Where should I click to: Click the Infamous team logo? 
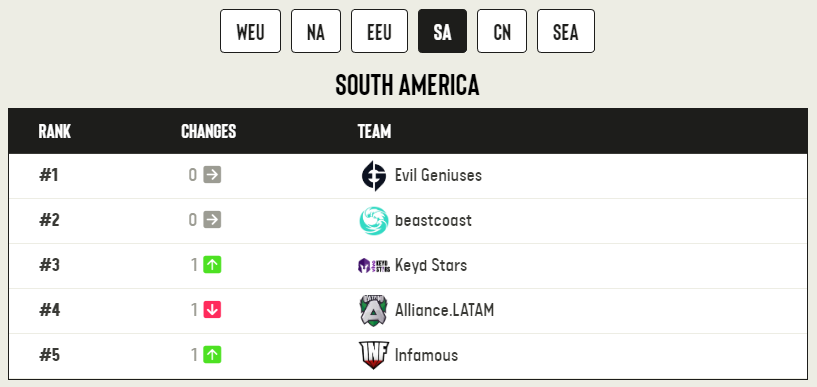pyautogui.click(x=374, y=355)
